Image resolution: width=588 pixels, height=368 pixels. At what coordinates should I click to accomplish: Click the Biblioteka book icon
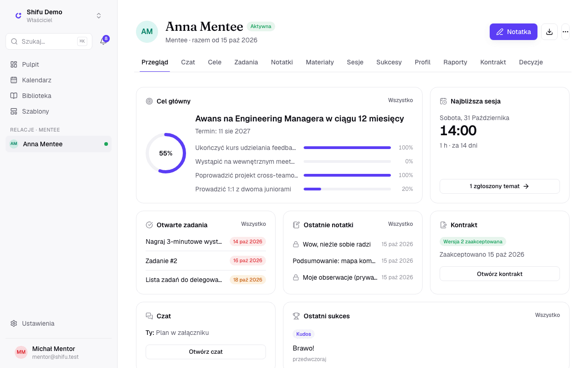coord(14,96)
